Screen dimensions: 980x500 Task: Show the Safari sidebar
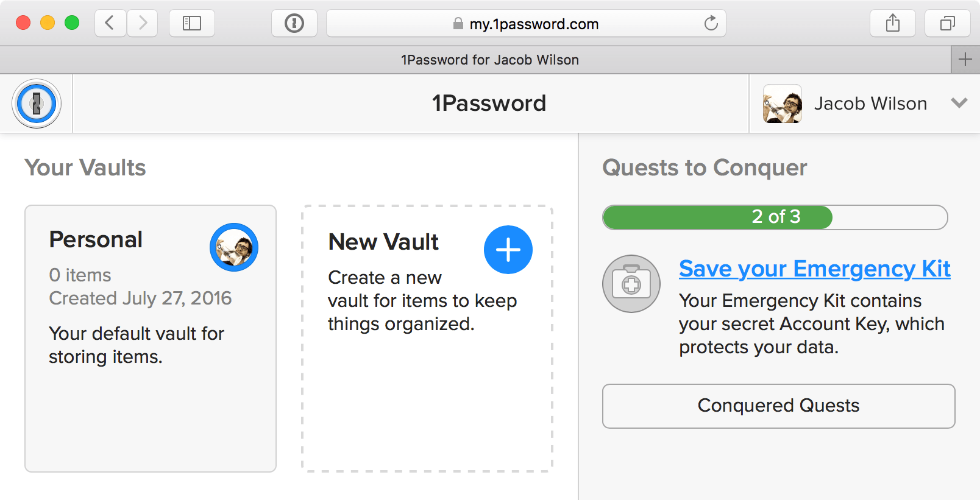(192, 24)
